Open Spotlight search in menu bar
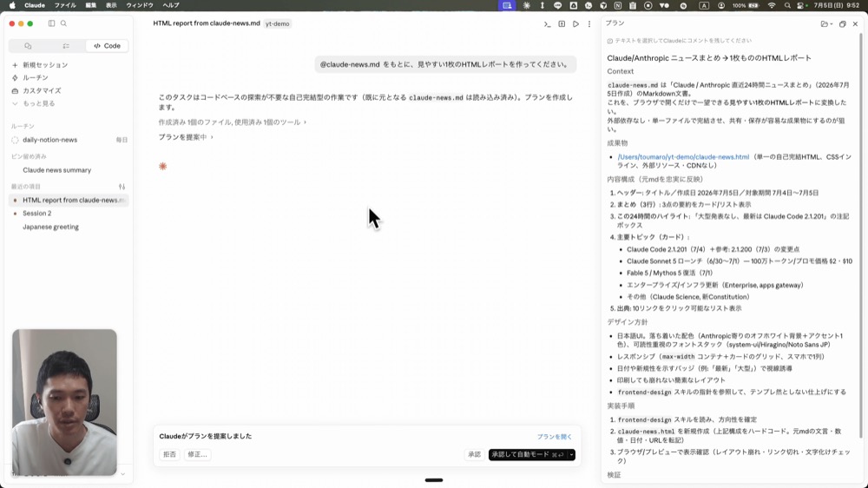 click(787, 5)
